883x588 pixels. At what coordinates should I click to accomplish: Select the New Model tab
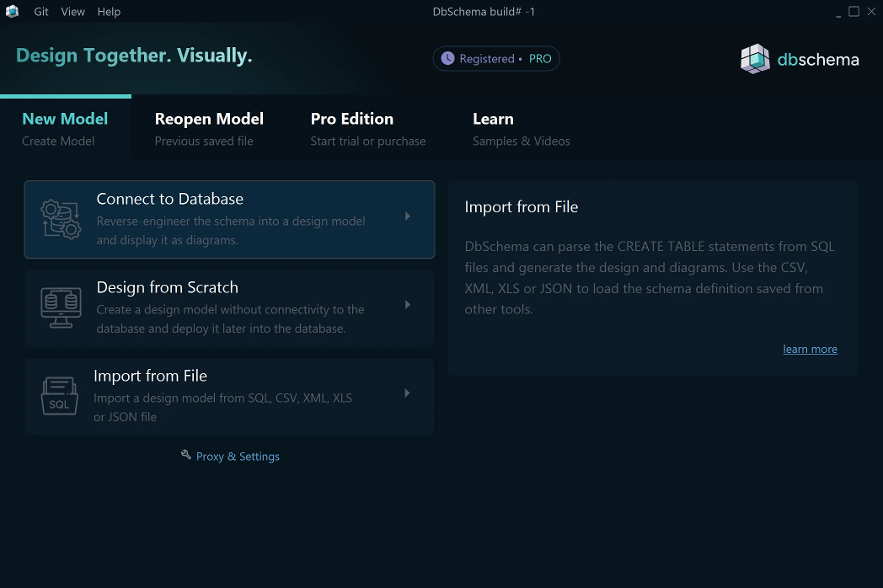coord(65,128)
